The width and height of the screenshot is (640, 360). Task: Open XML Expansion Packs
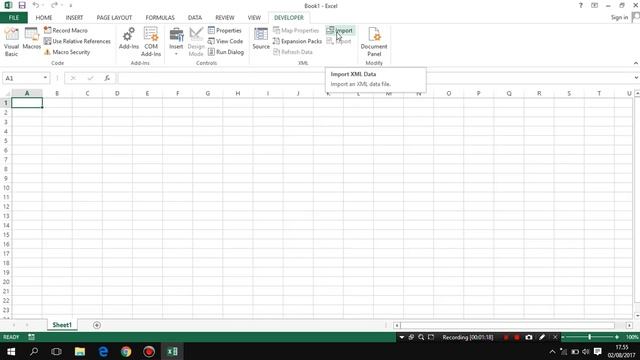pyautogui.click(x=297, y=41)
